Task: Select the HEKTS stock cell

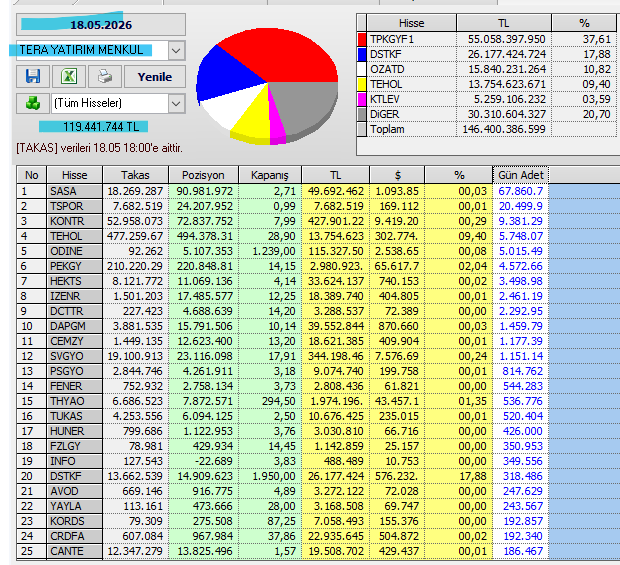Action: [x=74, y=282]
